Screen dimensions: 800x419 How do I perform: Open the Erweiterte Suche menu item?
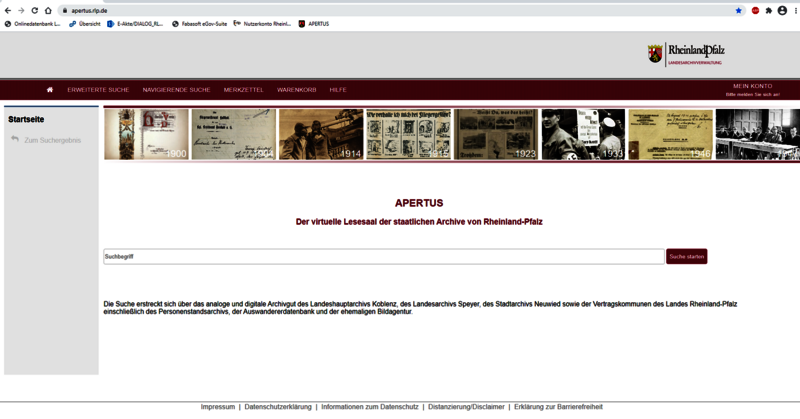click(98, 90)
